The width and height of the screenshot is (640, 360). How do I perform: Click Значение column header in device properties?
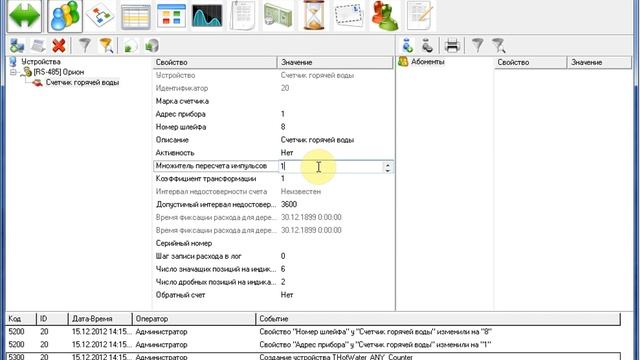tap(335, 62)
